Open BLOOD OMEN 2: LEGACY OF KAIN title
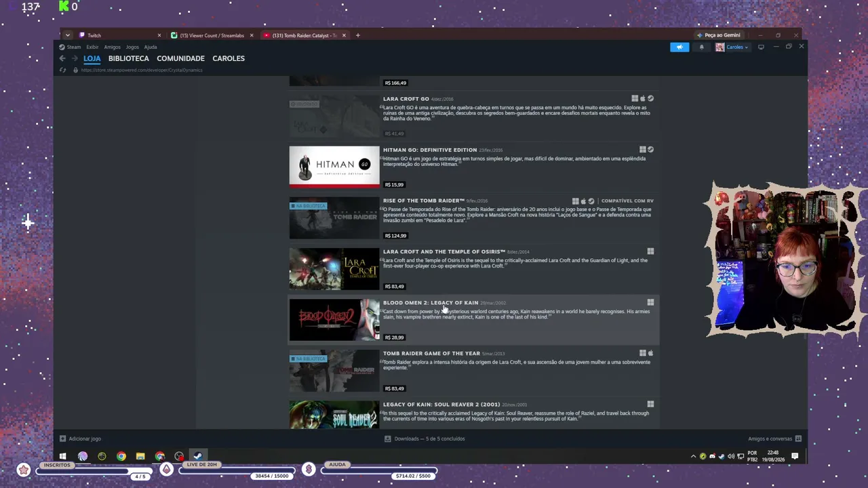This screenshot has width=868, height=488. (x=431, y=302)
